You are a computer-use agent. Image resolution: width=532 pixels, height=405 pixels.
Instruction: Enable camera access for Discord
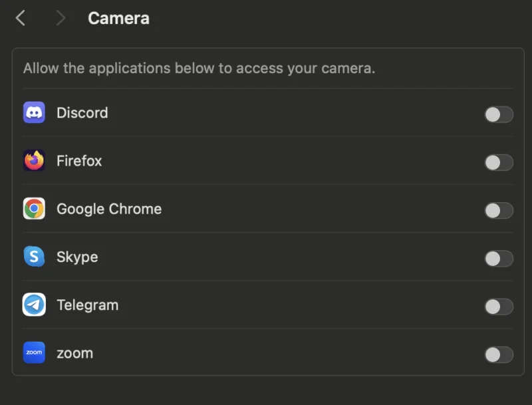[498, 114]
